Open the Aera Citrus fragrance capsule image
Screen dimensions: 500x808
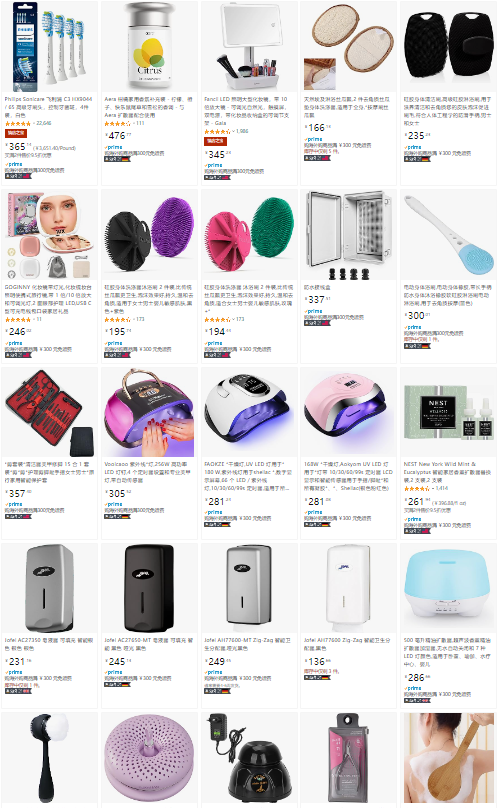click(149, 46)
